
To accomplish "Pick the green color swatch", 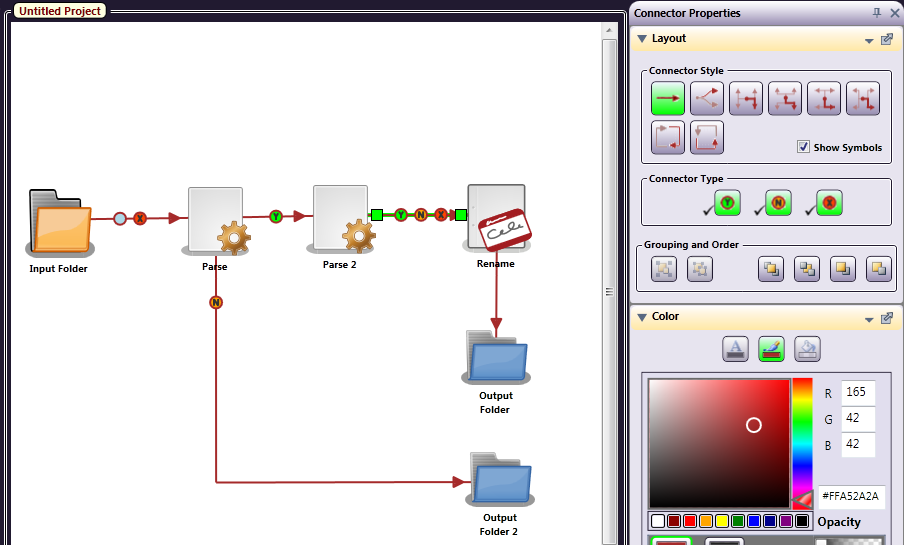I will [738, 521].
